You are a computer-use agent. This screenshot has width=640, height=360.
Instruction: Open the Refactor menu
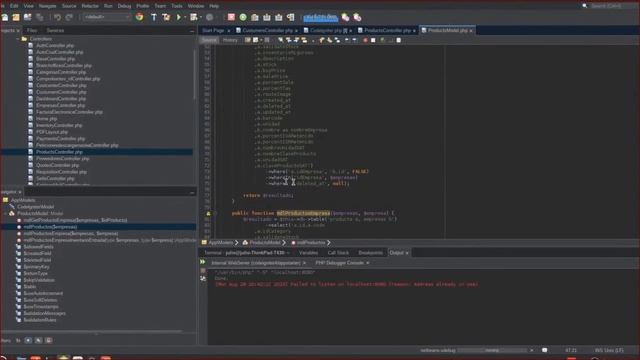(90, 6)
